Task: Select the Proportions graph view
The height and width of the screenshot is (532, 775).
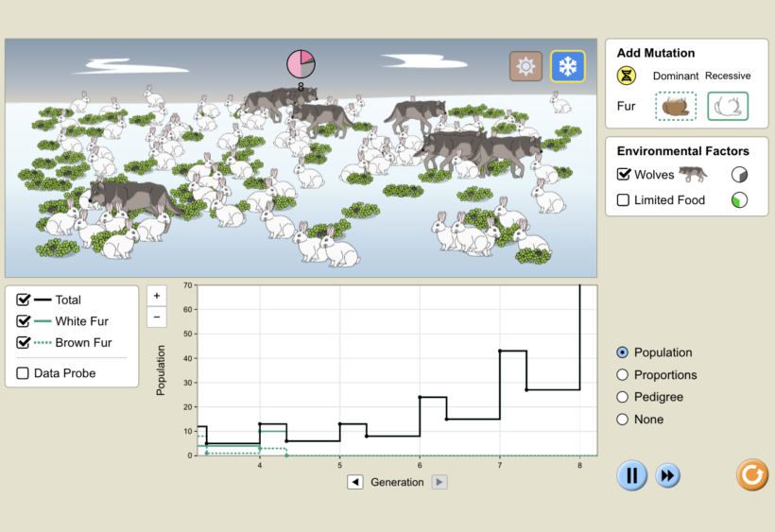Action: (622, 375)
